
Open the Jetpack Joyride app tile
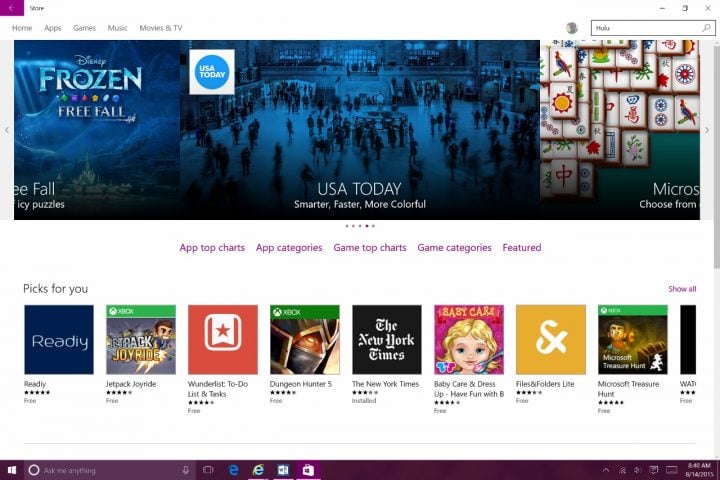click(x=141, y=339)
